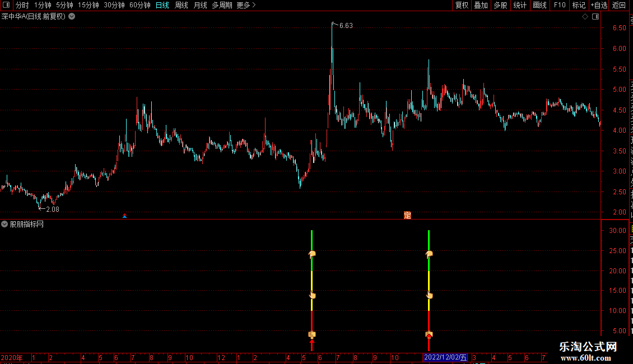Switch to 分时 intraday view
The width and height of the screenshot is (633, 364).
[22, 5]
